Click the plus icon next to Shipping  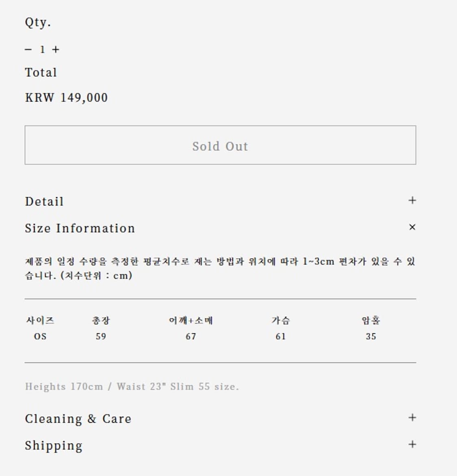(x=412, y=444)
